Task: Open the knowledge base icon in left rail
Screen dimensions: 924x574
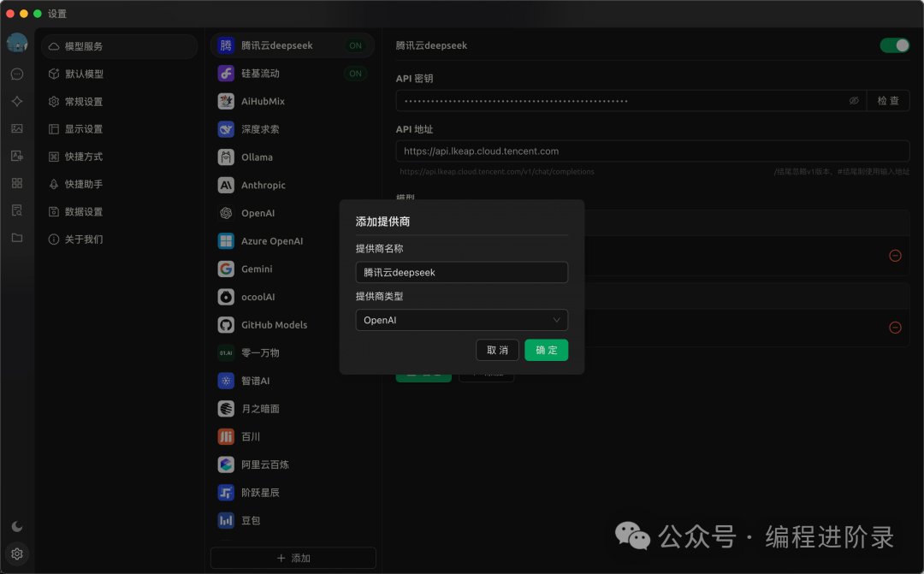Action: pyautogui.click(x=17, y=210)
